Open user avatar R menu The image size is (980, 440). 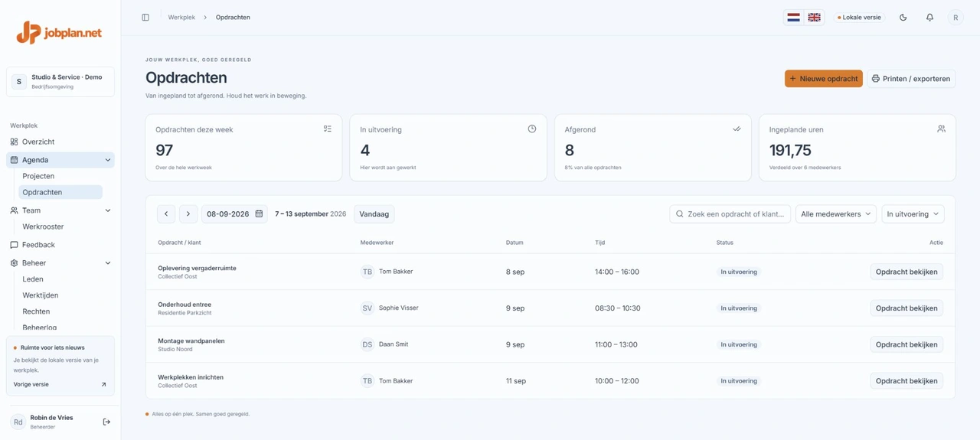955,18
